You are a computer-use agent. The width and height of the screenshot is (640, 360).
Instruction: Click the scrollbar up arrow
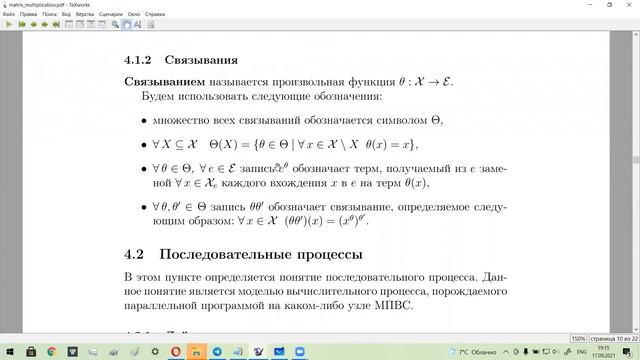tap(636, 35)
